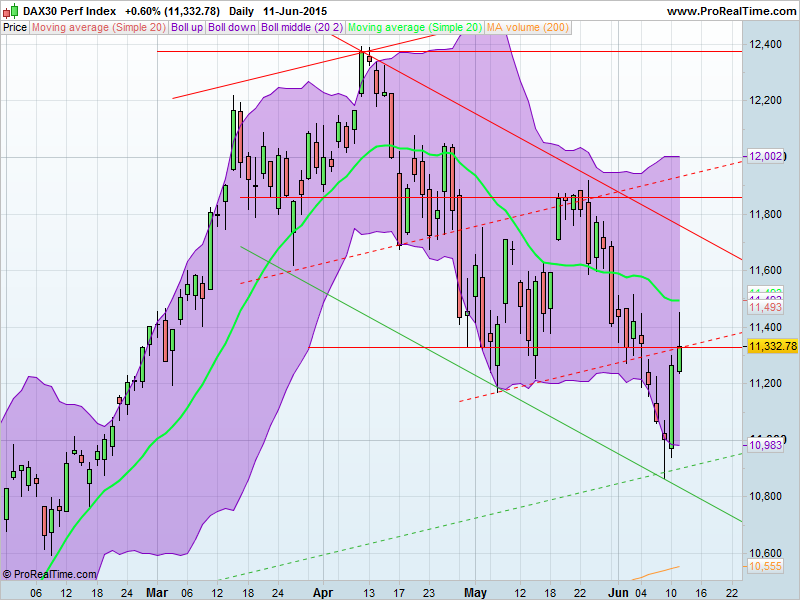Click the 11,800 price axis label

click(x=765, y=214)
